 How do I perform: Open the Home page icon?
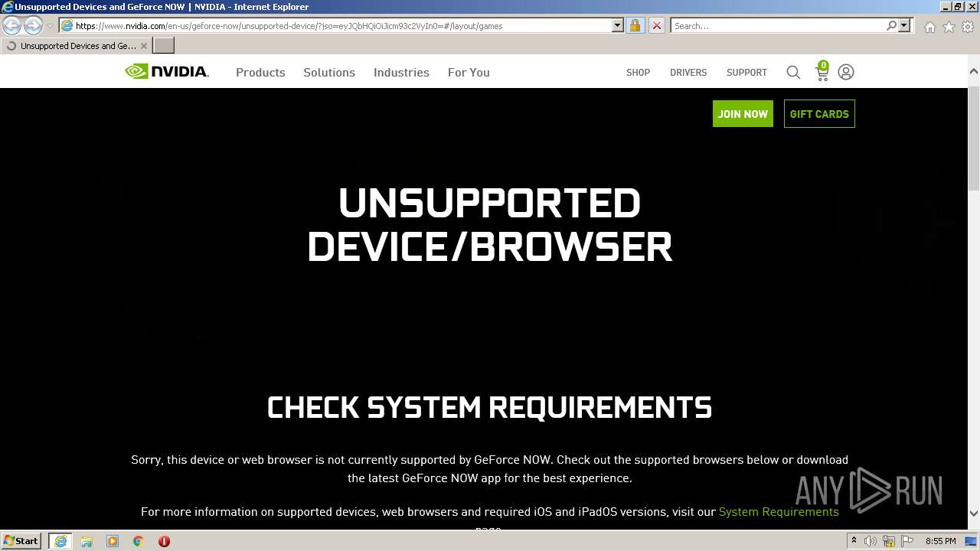929,27
